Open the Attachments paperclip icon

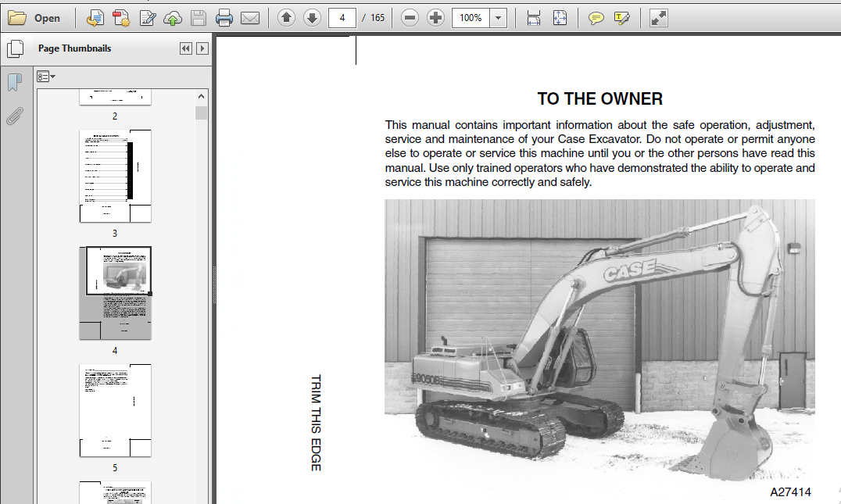(15, 116)
